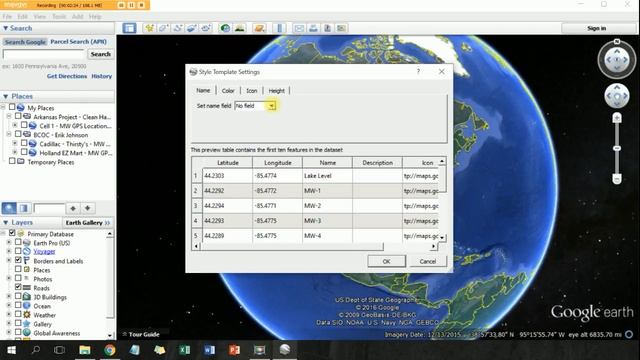Open the historical imagery clock icon
640x360 pixels.
point(225,28)
